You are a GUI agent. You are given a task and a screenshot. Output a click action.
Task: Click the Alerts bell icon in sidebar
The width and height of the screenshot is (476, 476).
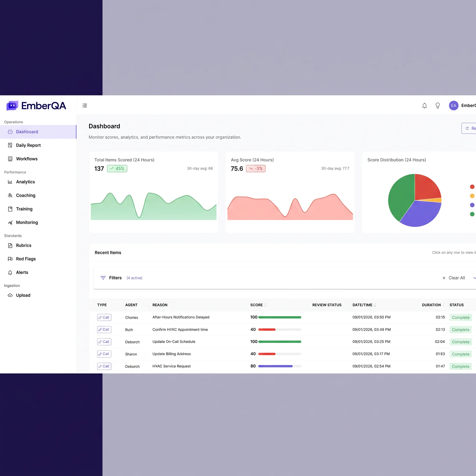coord(10,273)
